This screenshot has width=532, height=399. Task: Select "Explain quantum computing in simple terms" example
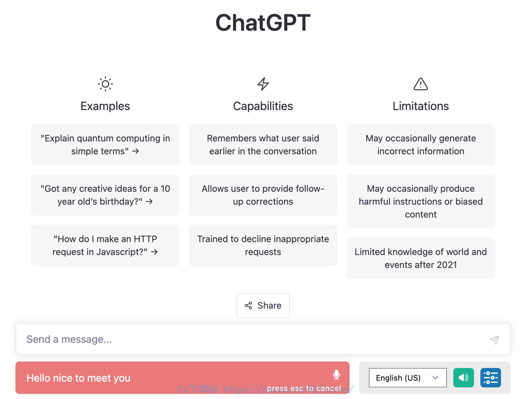click(x=105, y=145)
